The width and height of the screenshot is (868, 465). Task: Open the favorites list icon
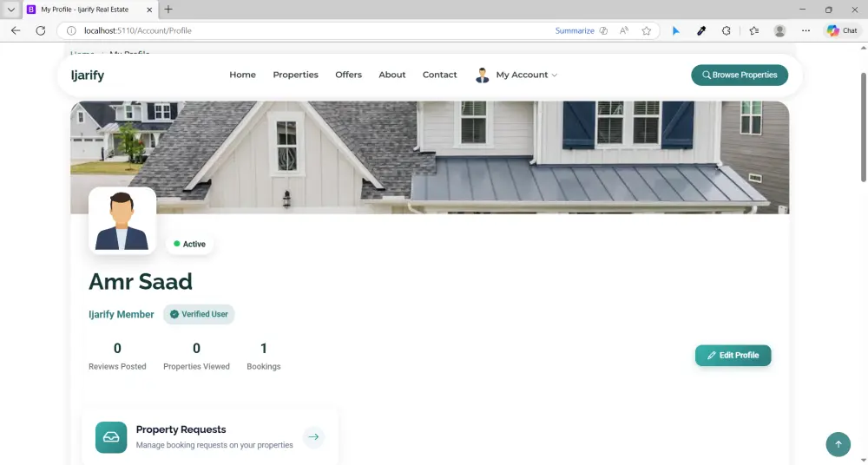tap(754, 31)
